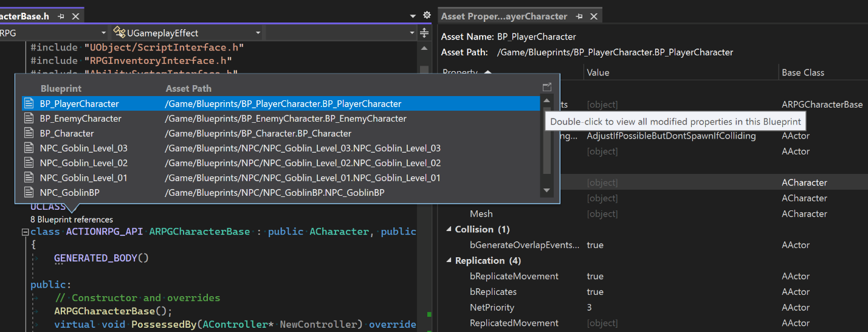
Task: Click the popup list scrollbar thumb
Action: point(546,140)
